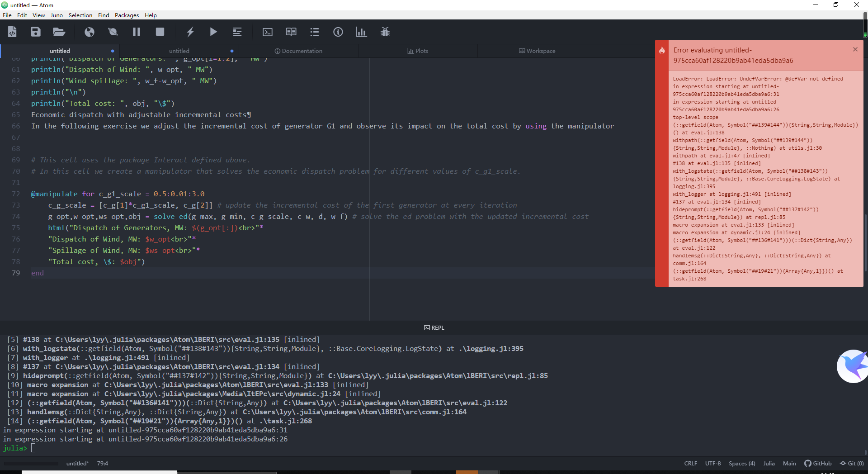Image resolution: width=868 pixels, height=474 pixels.
Task: Switch to the second untitled tab
Action: point(179,51)
